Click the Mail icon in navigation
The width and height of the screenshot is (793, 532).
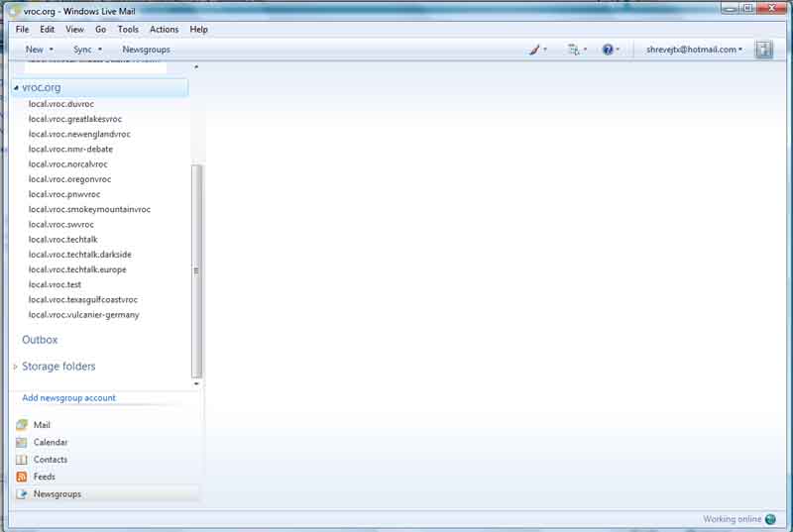click(21, 425)
